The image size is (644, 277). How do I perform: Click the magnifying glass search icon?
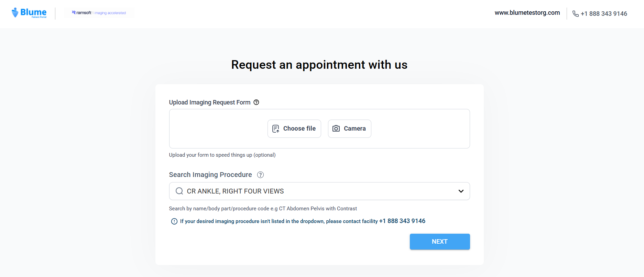pos(179,191)
